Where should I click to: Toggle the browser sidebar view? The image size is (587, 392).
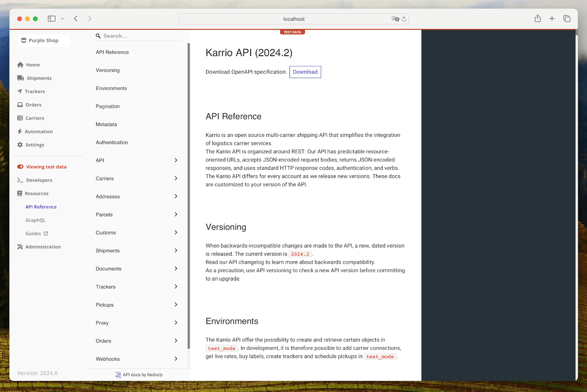pos(52,18)
